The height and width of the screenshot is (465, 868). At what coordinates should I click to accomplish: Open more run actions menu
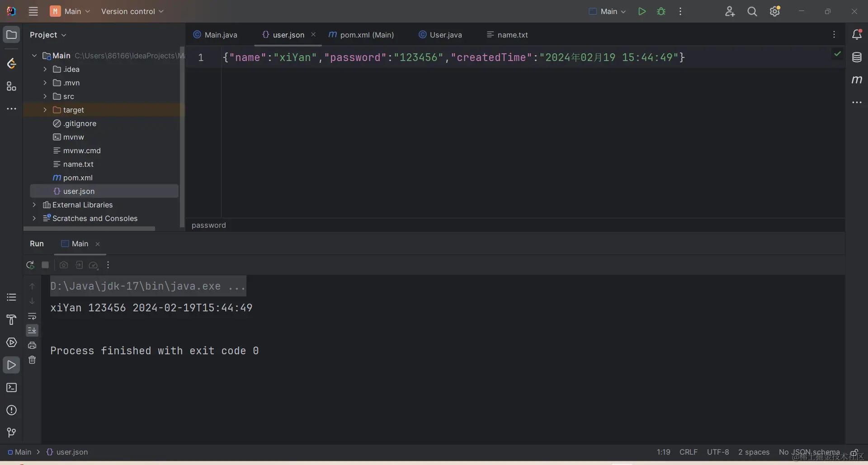coord(680,11)
